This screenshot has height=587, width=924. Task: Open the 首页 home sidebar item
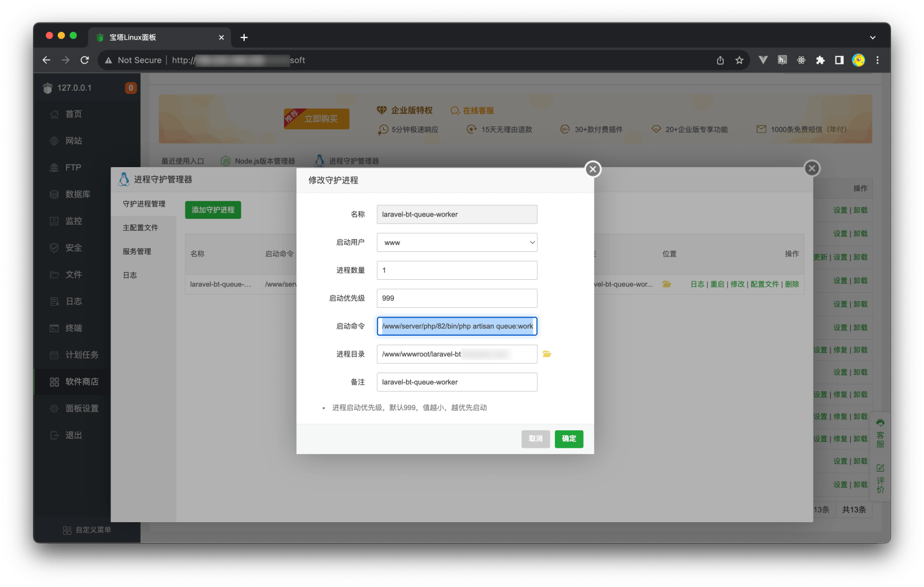pyautogui.click(x=73, y=114)
